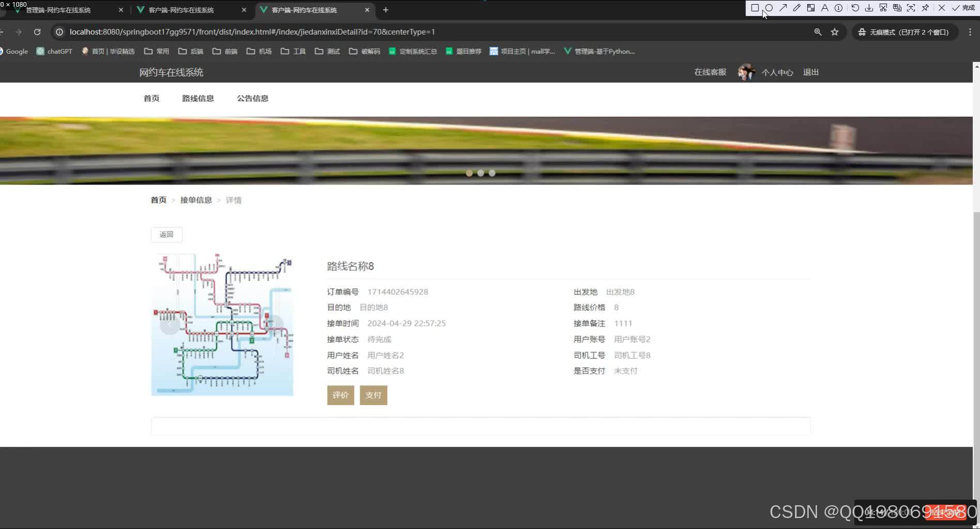Screen dimensions: 980x529
Task: Download the captured screenshot
Action: click(x=869, y=8)
